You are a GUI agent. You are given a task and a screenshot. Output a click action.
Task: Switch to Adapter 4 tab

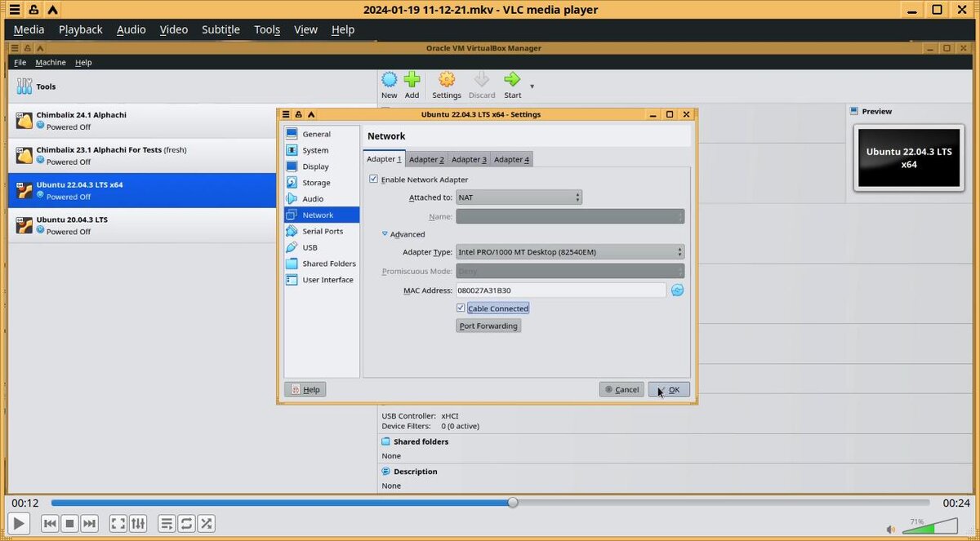pos(511,159)
